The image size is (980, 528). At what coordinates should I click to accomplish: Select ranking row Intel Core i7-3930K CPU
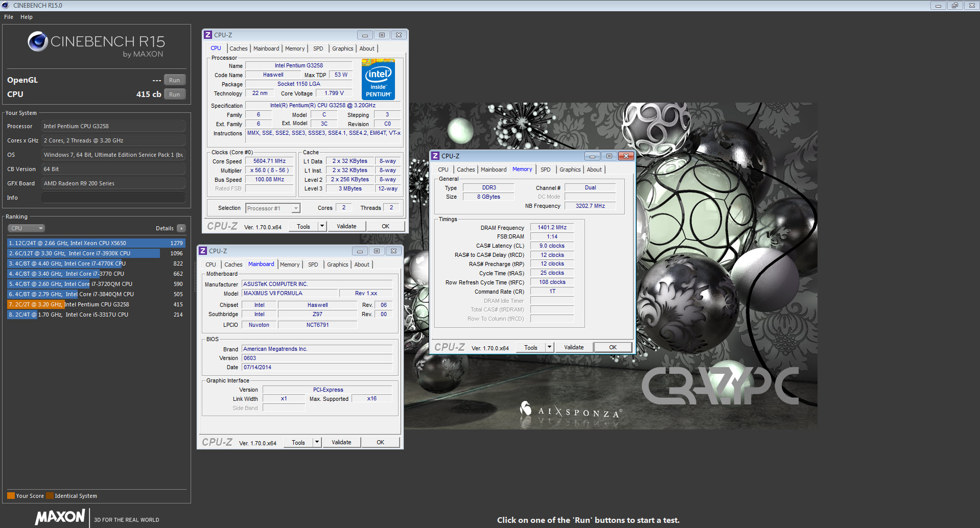[96, 253]
